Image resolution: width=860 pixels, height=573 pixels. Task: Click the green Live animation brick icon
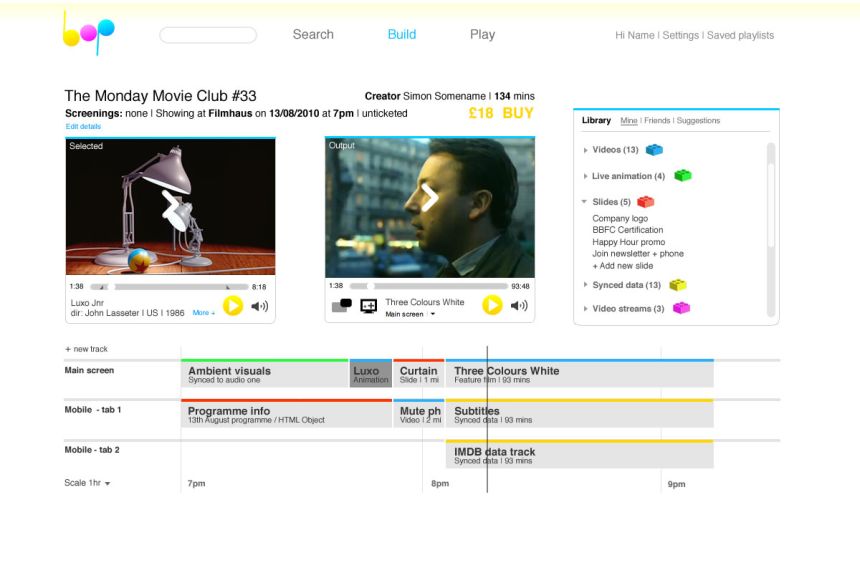click(x=682, y=176)
